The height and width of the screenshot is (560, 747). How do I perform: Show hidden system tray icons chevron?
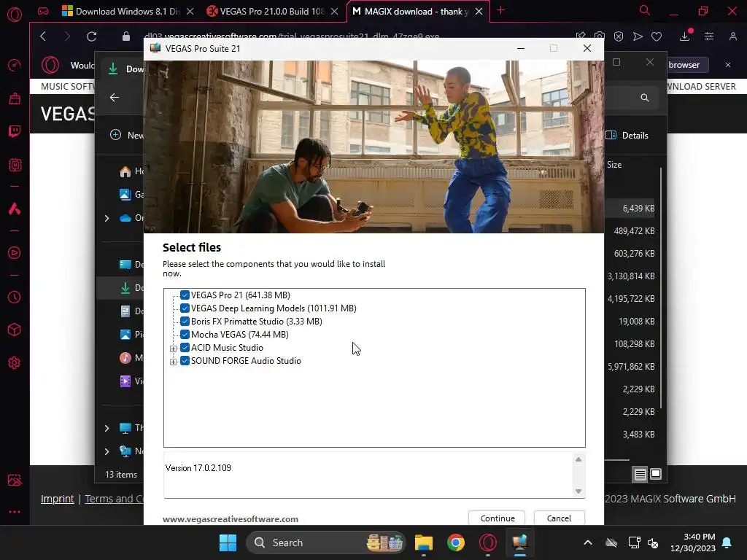(x=588, y=542)
